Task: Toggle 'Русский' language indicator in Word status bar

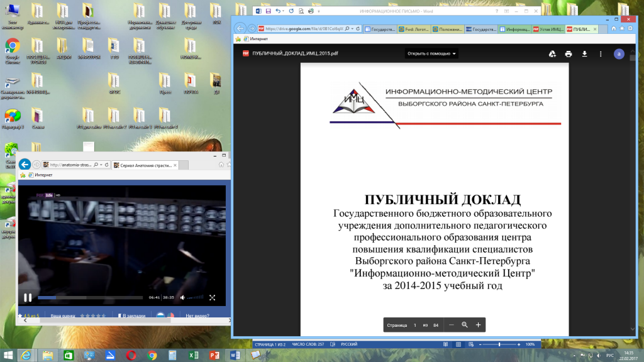Action: tap(349, 344)
